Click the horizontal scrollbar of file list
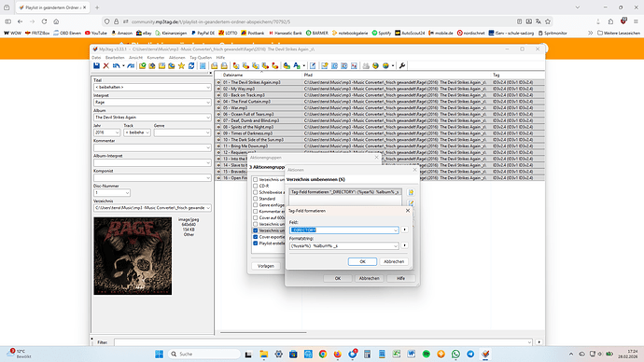Screen dimensions: 644x362 point(263,332)
